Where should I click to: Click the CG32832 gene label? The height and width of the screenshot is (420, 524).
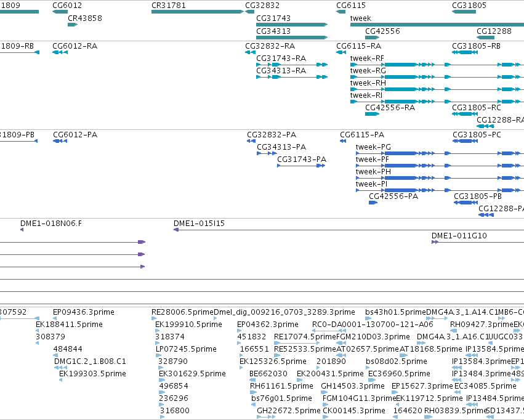(x=262, y=6)
